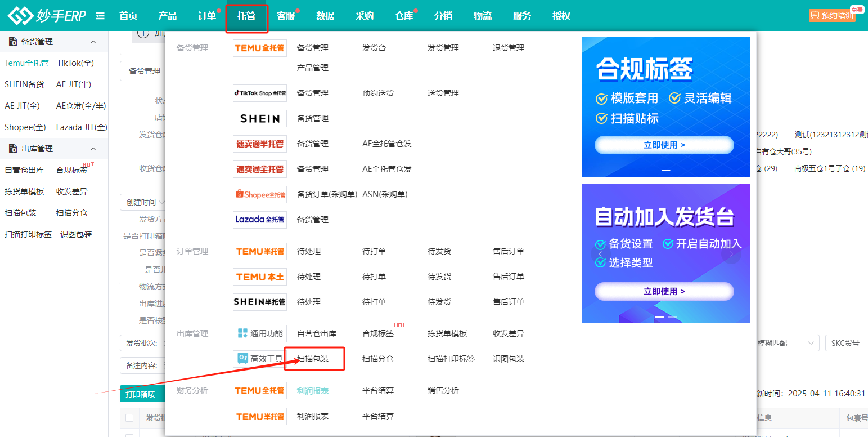
Task: Click next arrow on 自动加入发货台 banner
Action: pos(731,254)
